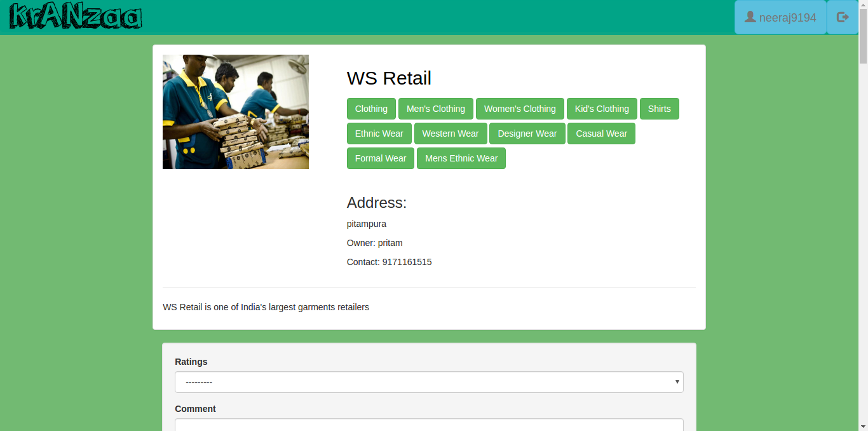Screen dimensions: 868x431
Task: Choose the Western Wear tag
Action: point(451,133)
